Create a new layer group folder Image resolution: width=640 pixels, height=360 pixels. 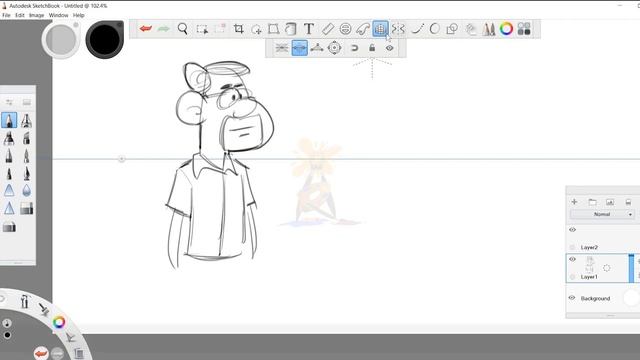pyautogui.click(x=592, y=202)
